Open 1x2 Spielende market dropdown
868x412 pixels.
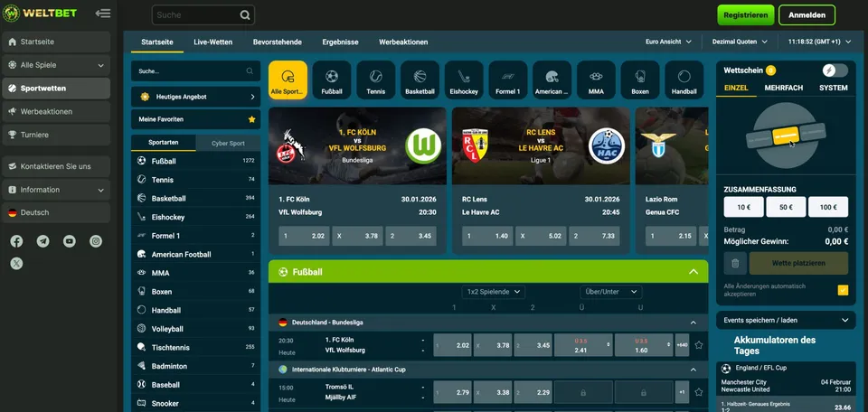[x=494, y=292]
